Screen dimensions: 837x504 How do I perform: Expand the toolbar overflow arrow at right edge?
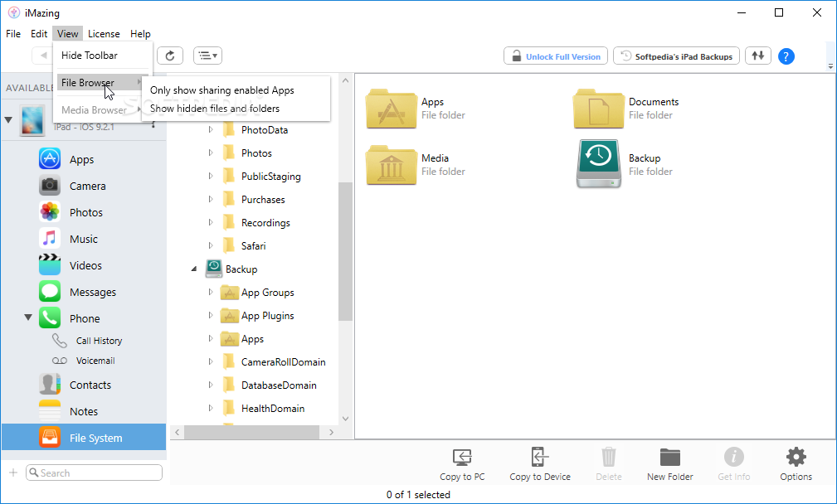point(830,66)
